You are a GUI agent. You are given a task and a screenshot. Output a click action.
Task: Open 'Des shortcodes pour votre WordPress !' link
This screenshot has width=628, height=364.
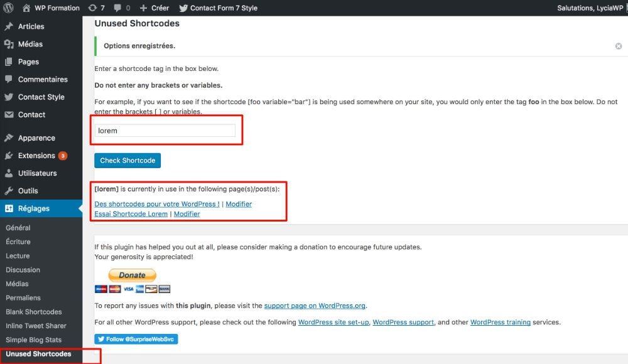tap(156, 204)
